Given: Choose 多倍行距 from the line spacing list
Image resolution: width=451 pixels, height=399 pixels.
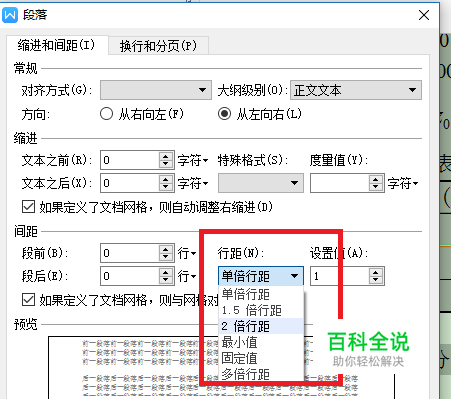Looking at the screenshot, I should pyautogui.click(x=261, y=374).
